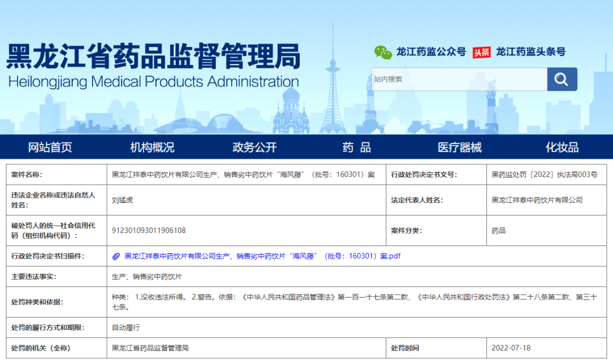Viewport: 613px width, 364px height.
Task: Open the 机构概况 navigation item
Action: [152, 147]
